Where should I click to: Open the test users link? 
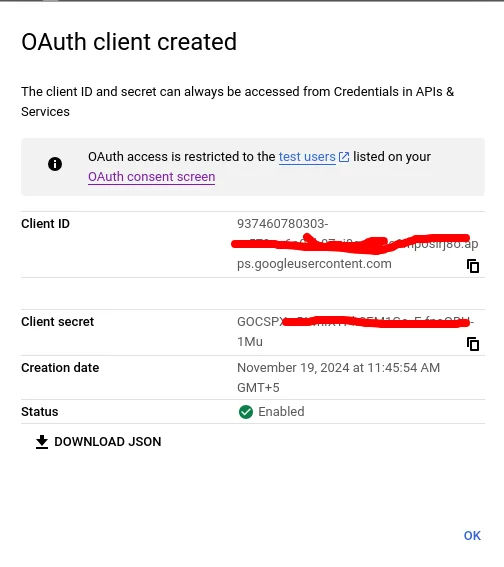pos(307,157)
